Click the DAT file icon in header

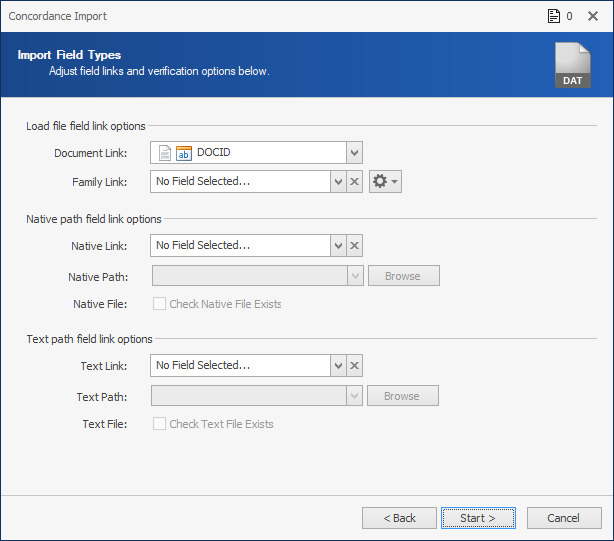(572, 65)
